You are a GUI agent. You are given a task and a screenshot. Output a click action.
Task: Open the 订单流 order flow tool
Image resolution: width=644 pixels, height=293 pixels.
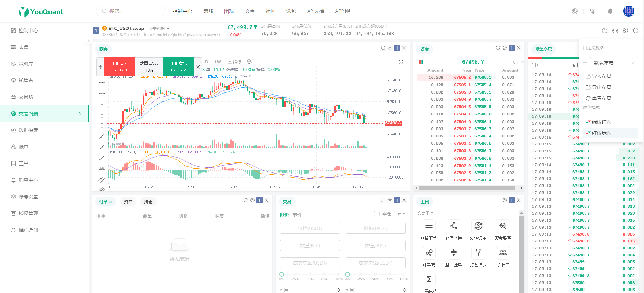[429, 253]
